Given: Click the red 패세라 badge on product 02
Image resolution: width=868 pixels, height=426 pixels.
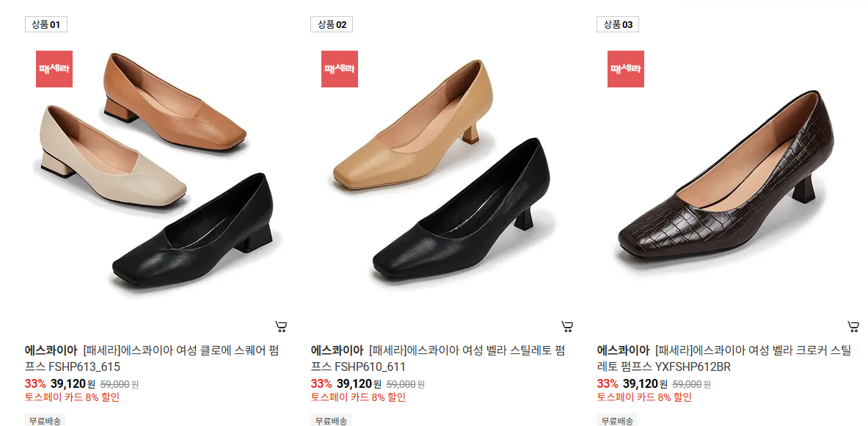Looking at the screenshot, I should [x=340, y=69].
